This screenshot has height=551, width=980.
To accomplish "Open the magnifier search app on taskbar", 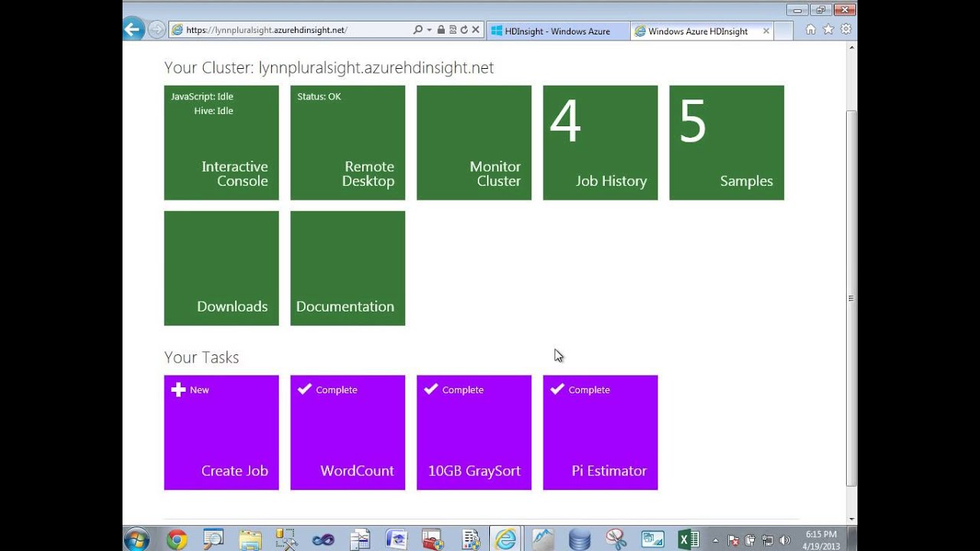I will (x=213, y=539).
